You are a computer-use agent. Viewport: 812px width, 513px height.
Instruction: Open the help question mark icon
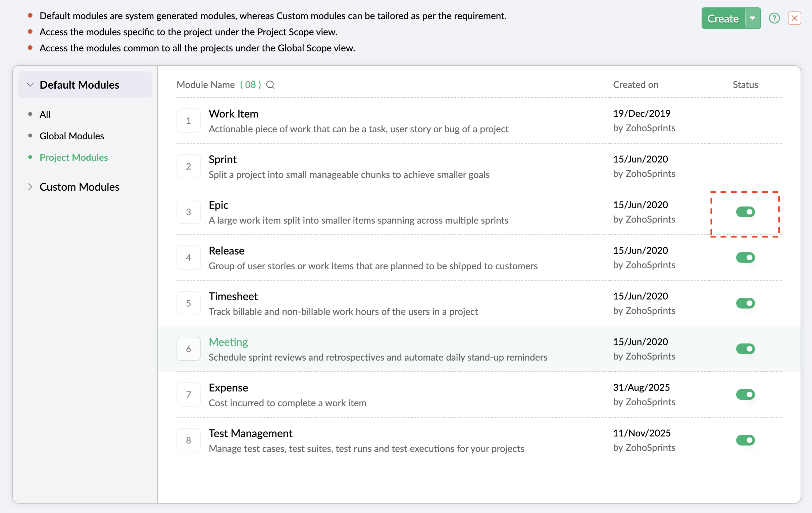pos(774,18)
